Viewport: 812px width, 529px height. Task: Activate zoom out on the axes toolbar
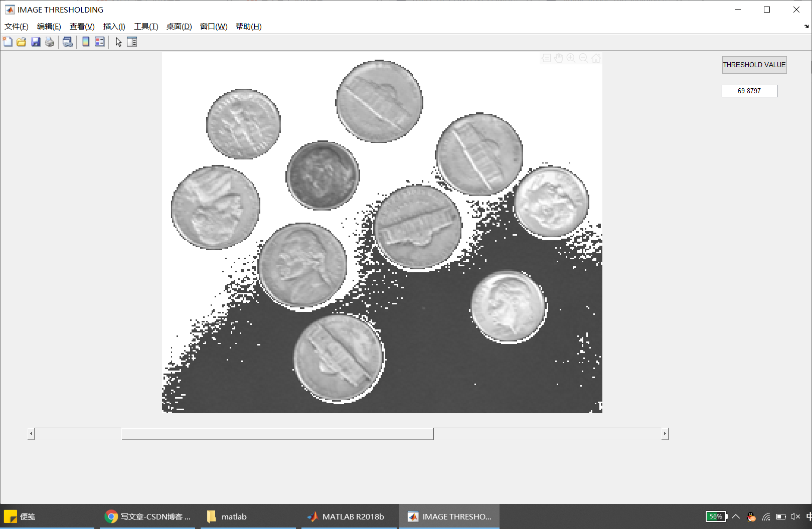click(583, 58)
